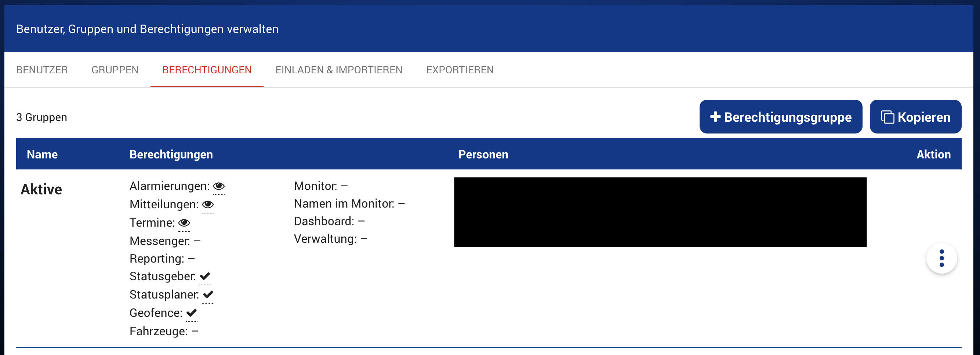This screenshot has height=355, width=980.
Task: Click the Personen column header
Action: pyautogui.click(x=483, y=154)
